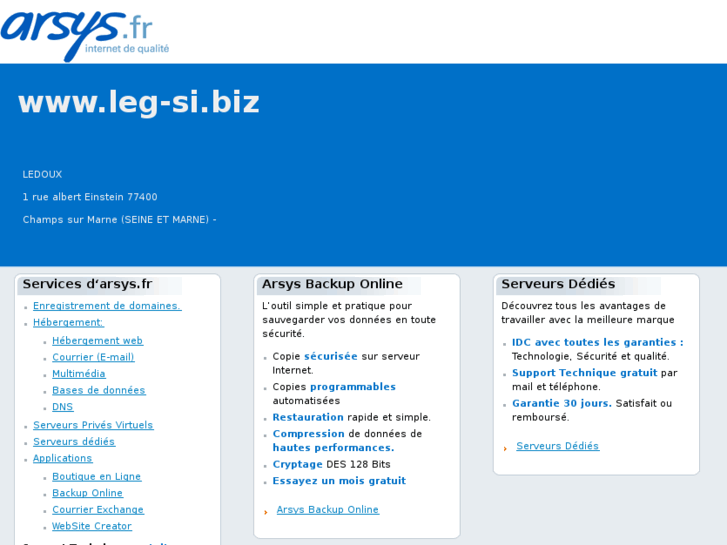727x545 pixels.
Task: Open WebSite Creator link
Action: click(x=92, y=526)
